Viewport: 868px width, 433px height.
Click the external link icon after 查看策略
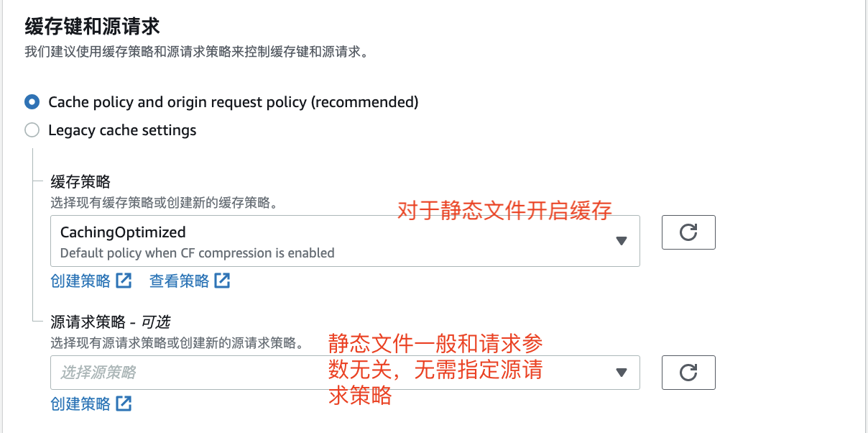223,281
